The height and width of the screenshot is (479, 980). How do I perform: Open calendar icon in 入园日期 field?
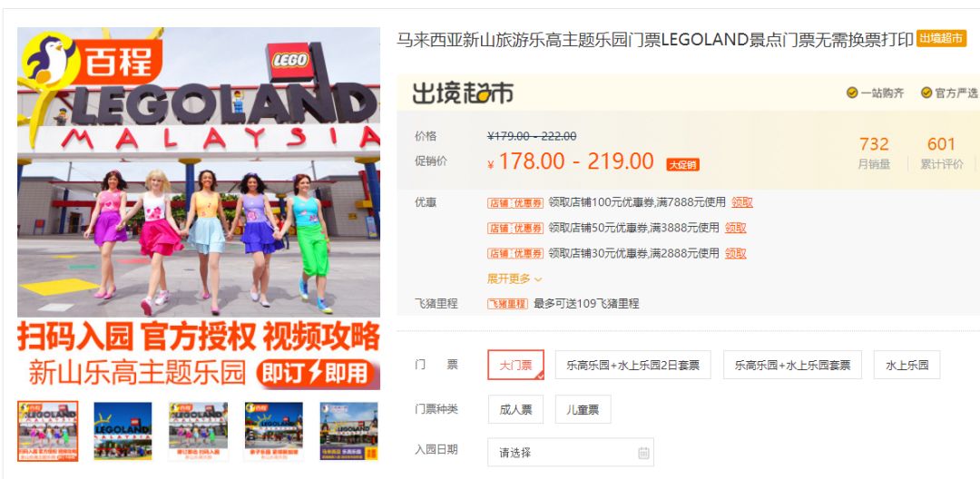click(x=643, y=453)
